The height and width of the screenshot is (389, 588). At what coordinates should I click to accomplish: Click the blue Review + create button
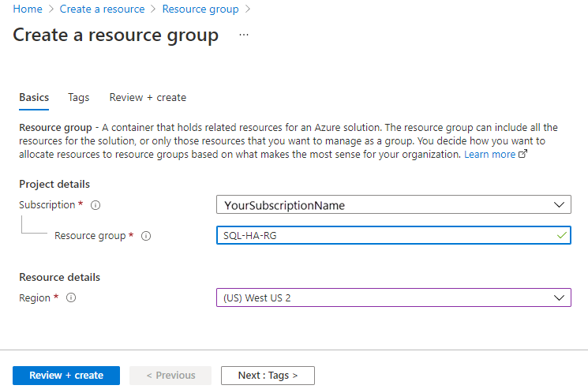(x=66, y=376)
